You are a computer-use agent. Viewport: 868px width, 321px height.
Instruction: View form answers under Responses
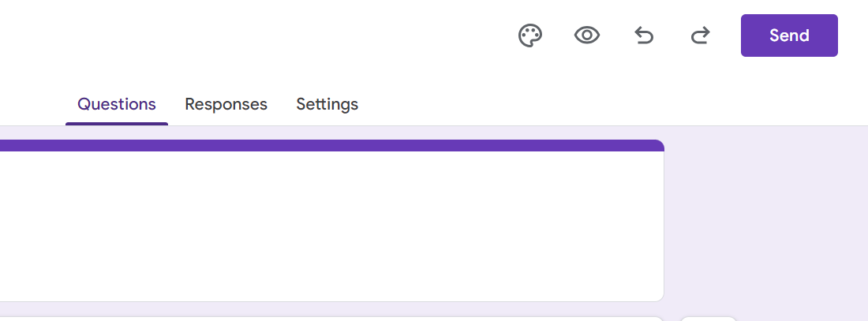(226, 104)
